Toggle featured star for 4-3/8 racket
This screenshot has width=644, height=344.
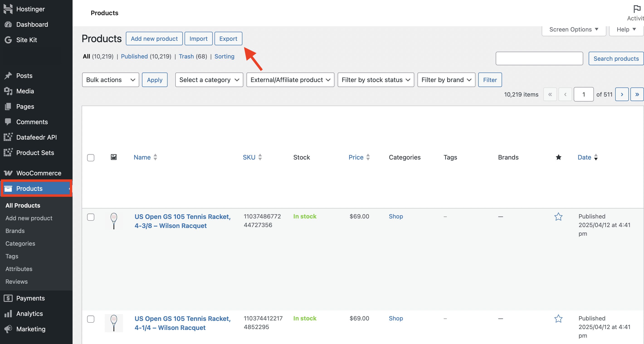pos(558,217)
